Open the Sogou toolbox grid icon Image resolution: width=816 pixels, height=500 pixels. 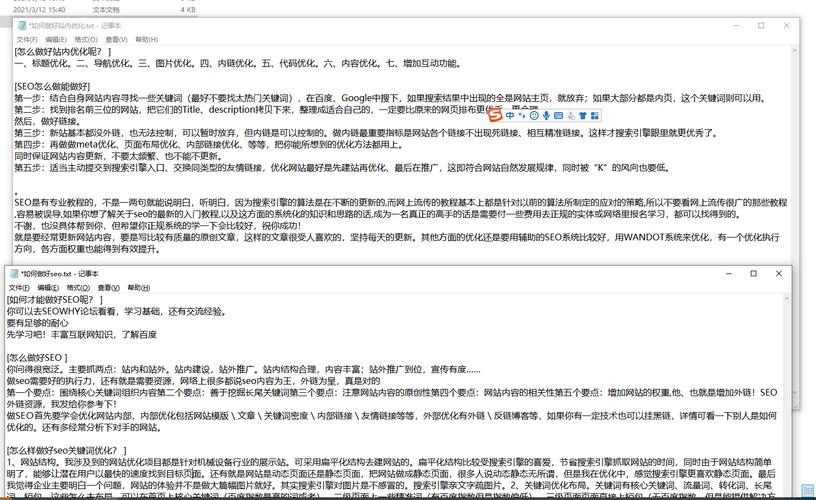[x=594, y=116]
